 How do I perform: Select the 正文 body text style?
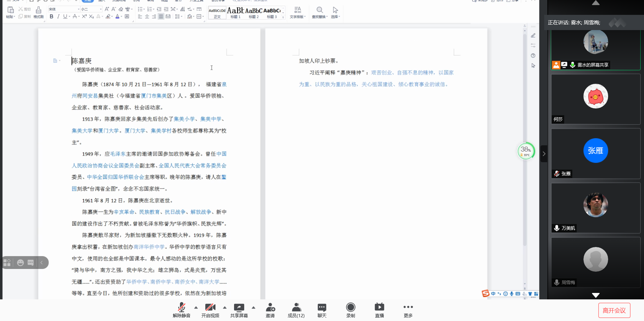[217, 13]
